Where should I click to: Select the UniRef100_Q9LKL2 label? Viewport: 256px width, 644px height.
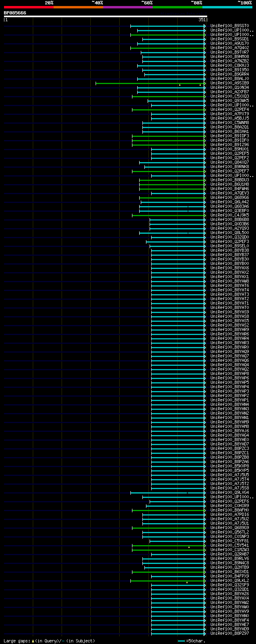(230, 581)
